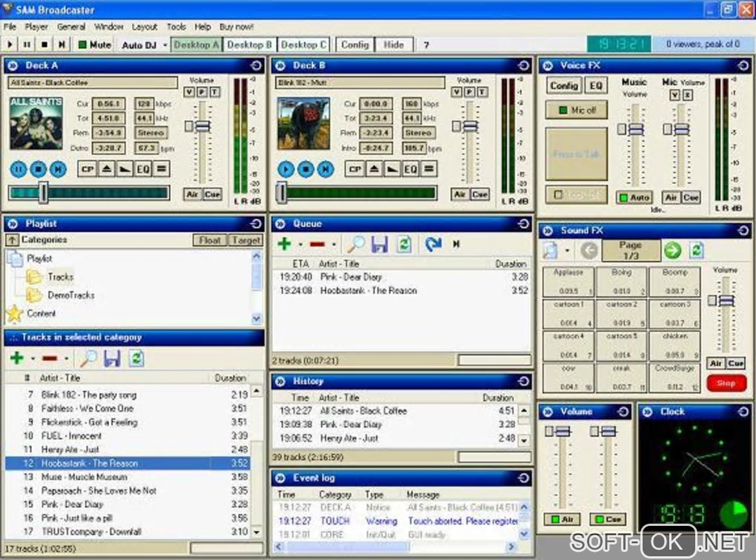This screenshot has height=560, width=756.
Task: Click Deck A volume slider handle
Action: tap(202, 126)
